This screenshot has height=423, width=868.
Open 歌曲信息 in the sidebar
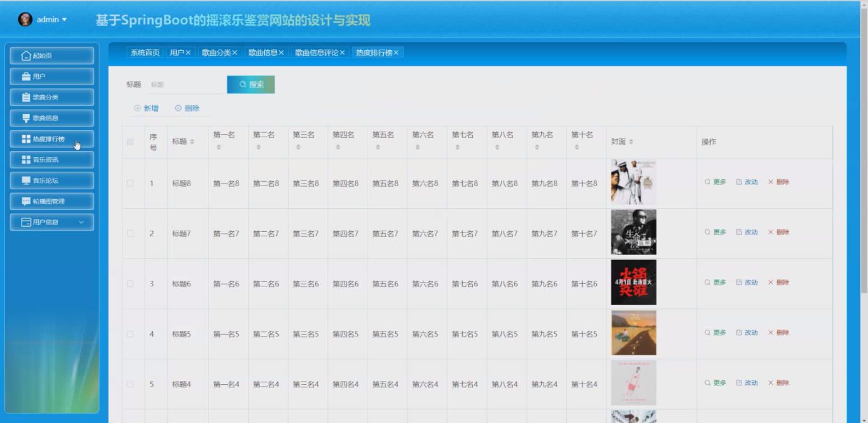click(x=52, y=118)
